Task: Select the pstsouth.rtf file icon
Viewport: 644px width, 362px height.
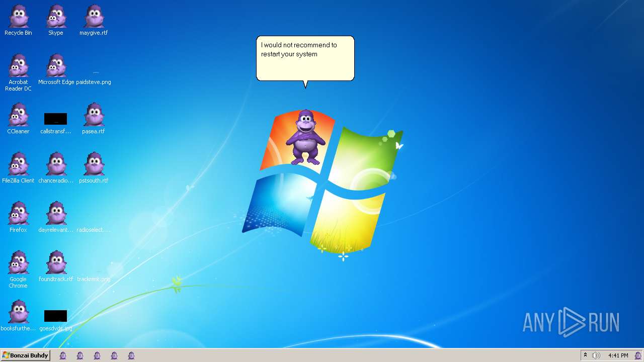Action: (x=94, y=168)
